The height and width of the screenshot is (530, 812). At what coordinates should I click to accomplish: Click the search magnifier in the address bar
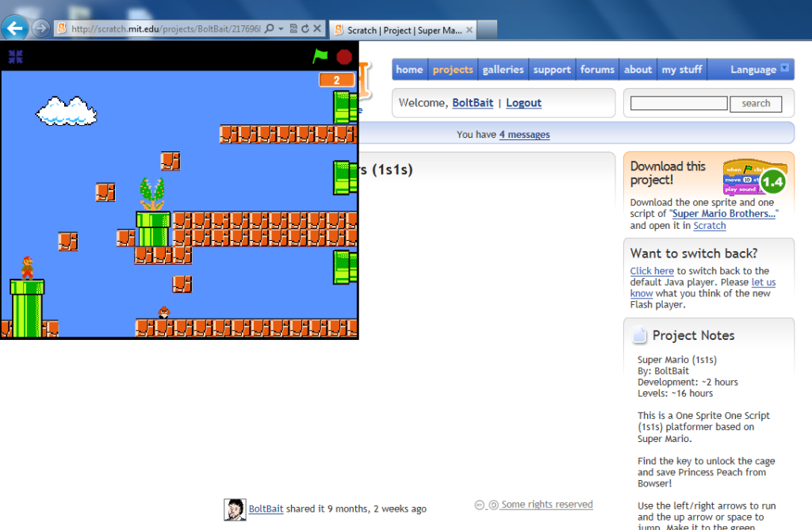(270, 29)
